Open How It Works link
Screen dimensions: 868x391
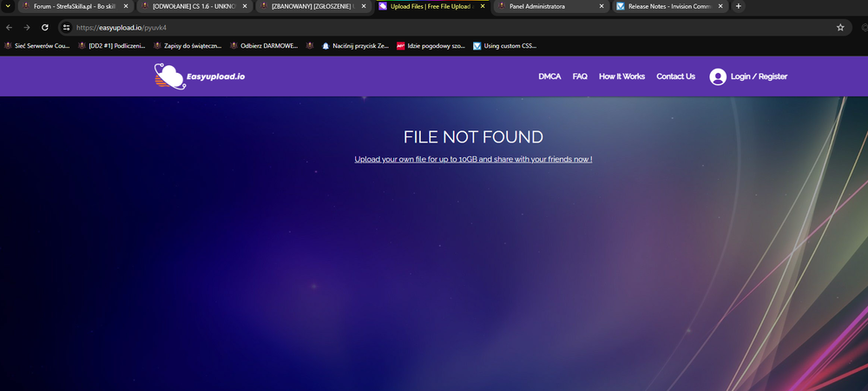621,76
